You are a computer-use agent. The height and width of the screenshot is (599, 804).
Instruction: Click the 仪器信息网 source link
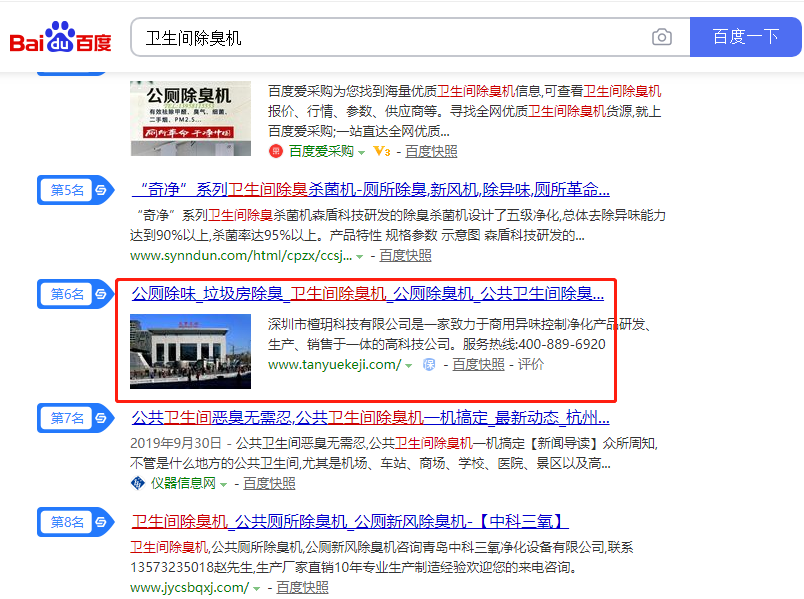tap(183, 483)
